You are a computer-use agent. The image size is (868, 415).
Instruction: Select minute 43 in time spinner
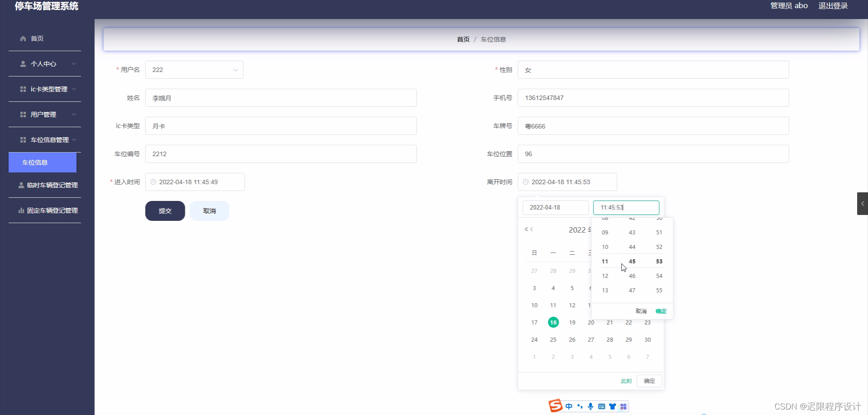(x=632, y=233)
